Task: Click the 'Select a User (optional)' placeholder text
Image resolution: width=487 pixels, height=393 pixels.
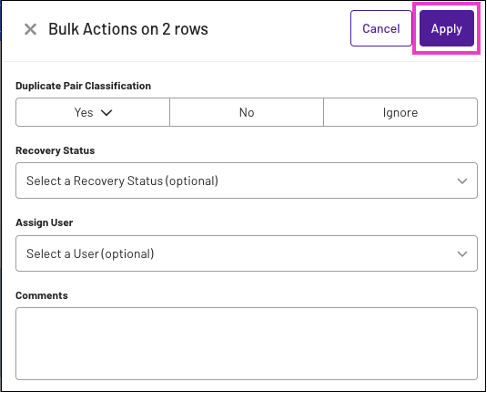Action: coord(90,254)
